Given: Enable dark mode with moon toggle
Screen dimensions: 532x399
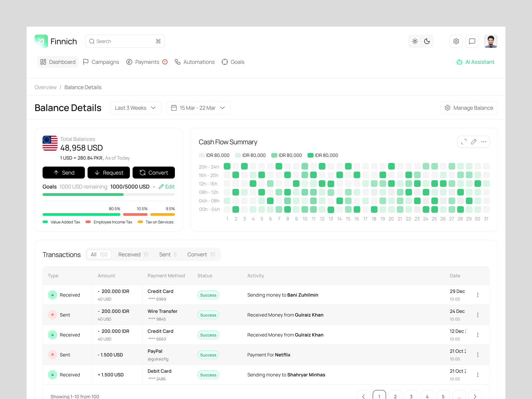Looking at the screenshot, I should [427, 41].
